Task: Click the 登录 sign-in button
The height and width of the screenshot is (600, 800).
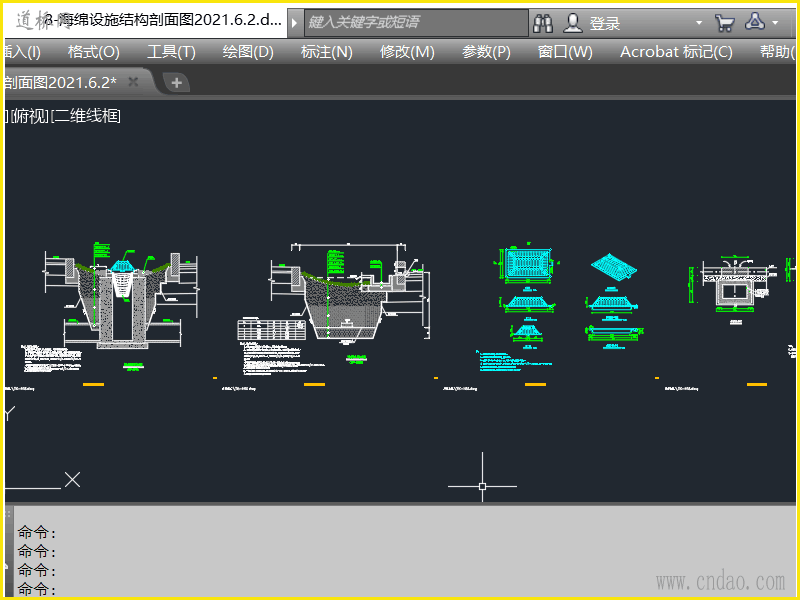Action: pos(604,23)
